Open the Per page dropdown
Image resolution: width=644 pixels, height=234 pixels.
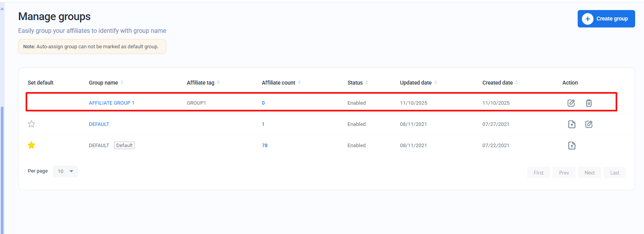coord(65,171)
